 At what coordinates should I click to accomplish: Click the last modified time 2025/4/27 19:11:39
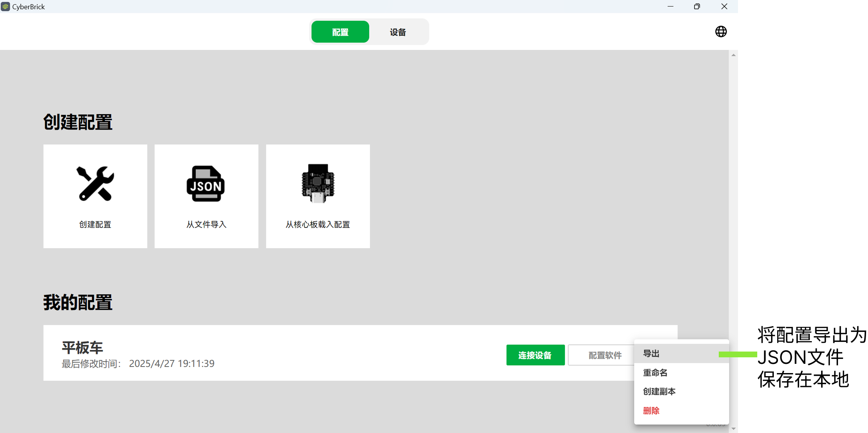[x=172, y=363]
